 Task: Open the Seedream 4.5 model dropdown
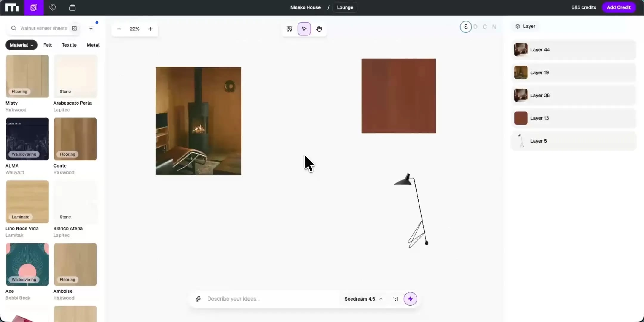click(363, 299)
